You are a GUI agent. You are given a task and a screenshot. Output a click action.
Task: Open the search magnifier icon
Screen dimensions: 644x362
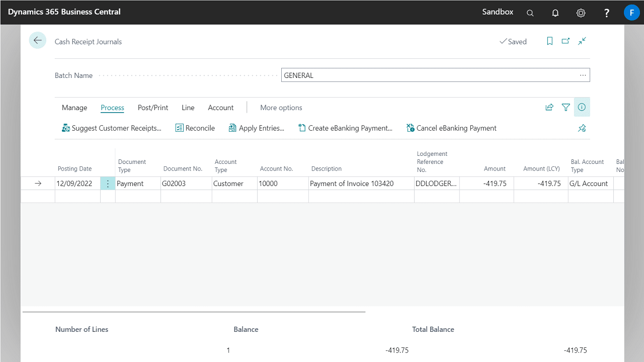(x=530, y=13)
